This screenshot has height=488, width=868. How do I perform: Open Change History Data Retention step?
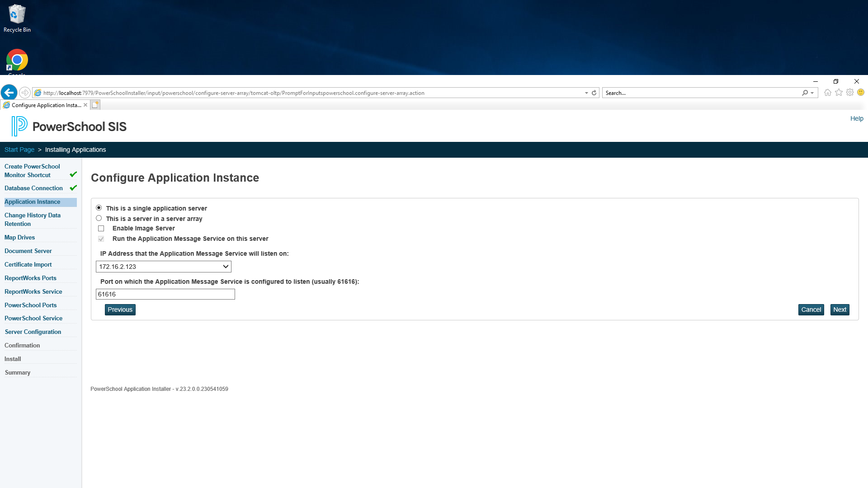(33, 220)
